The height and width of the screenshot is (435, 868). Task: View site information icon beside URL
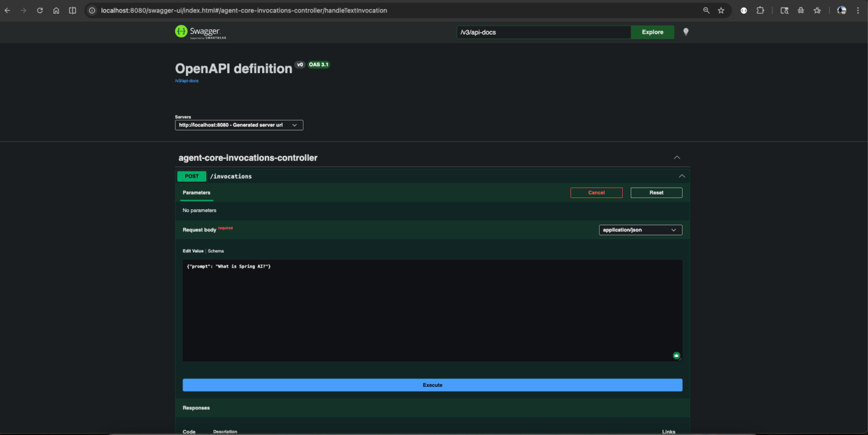pos(92,10)
